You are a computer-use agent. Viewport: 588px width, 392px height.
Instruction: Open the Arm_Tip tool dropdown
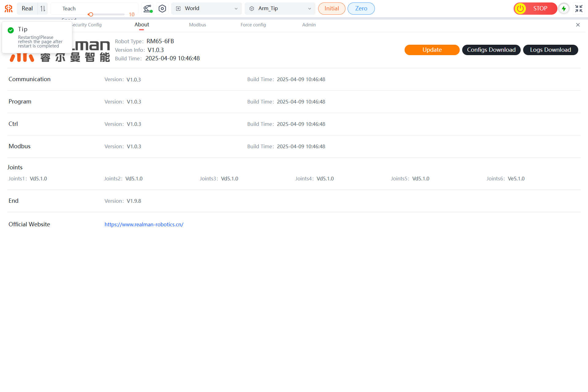(x=280, y=9)
